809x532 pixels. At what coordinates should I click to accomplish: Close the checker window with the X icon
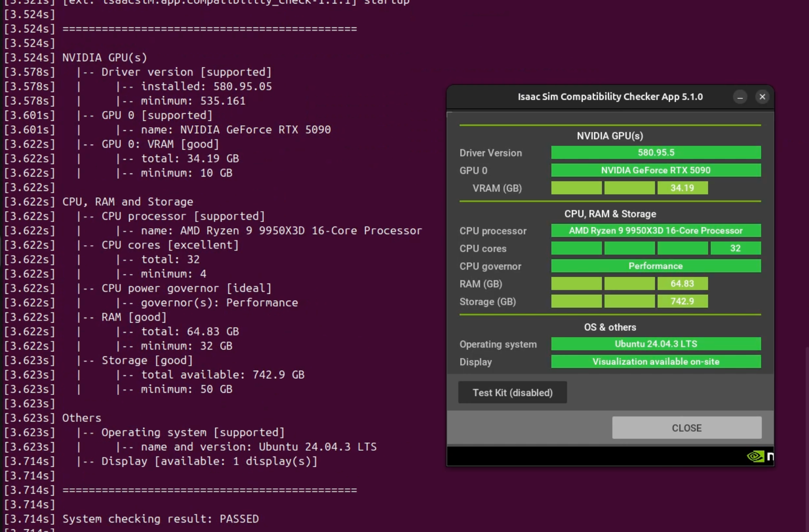762,97
